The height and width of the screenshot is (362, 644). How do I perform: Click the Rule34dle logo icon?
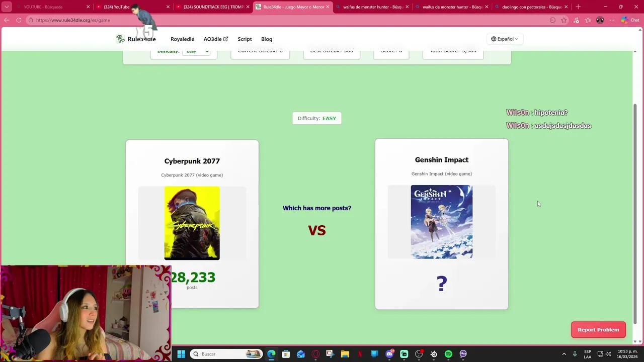[x=120, y=39]
